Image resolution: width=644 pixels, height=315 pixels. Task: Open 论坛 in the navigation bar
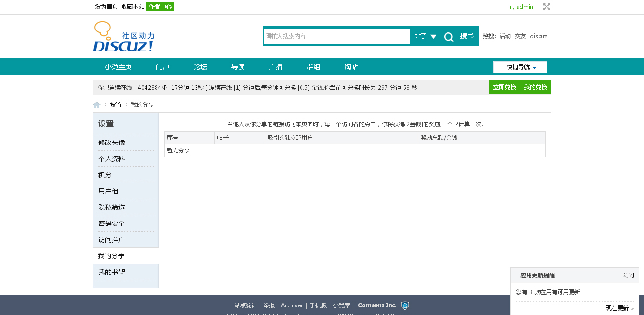(x=200, y=67)
